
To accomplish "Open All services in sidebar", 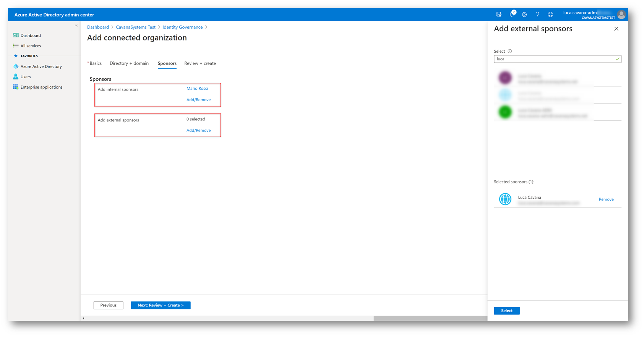I will [31, 46].
